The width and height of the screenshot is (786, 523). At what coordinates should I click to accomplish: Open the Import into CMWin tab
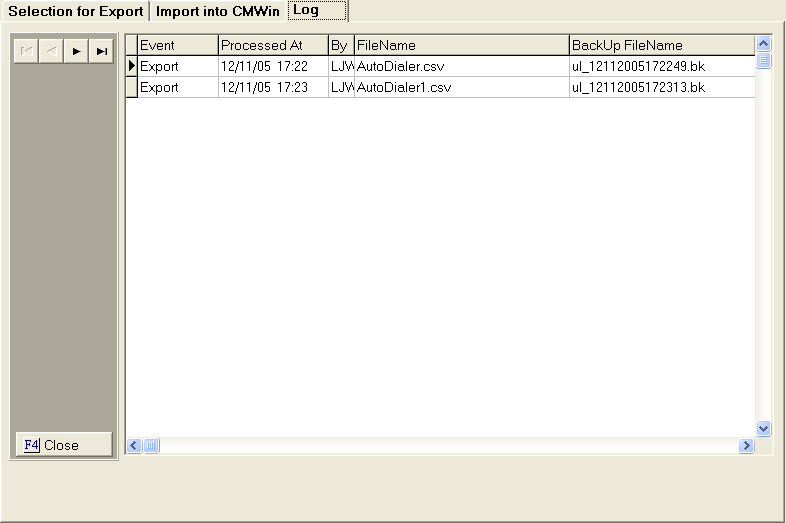(x=217, y=11)
